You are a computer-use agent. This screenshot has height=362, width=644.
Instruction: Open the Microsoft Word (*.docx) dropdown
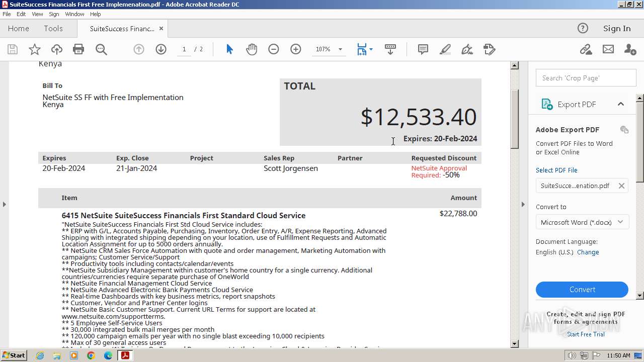(582, 222)
